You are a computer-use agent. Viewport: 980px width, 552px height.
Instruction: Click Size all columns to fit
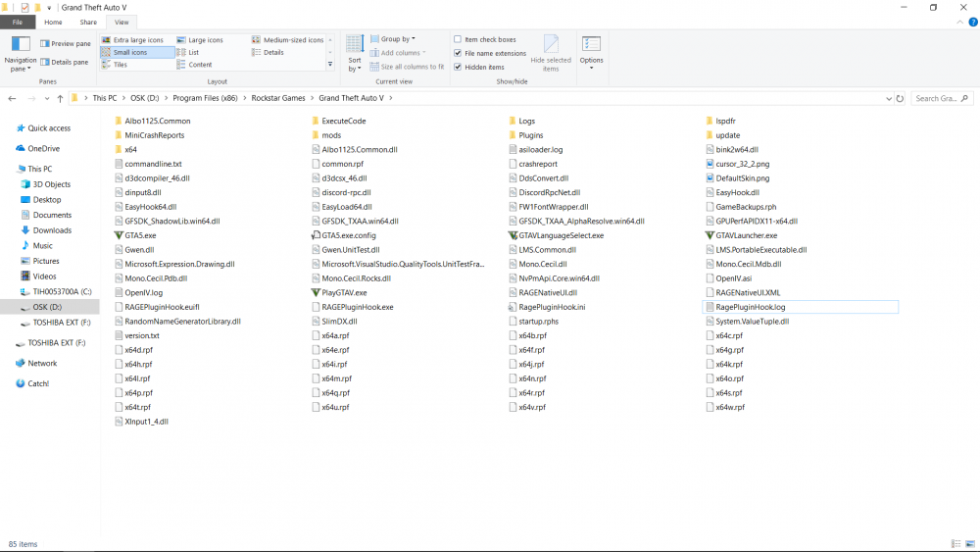(x=407, y=67)
